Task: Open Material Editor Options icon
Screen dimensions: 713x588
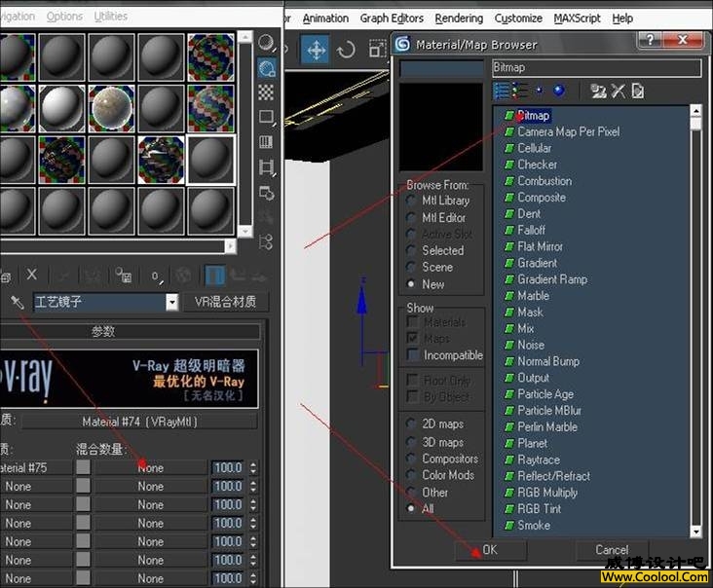Action: (x=267, y=193)
